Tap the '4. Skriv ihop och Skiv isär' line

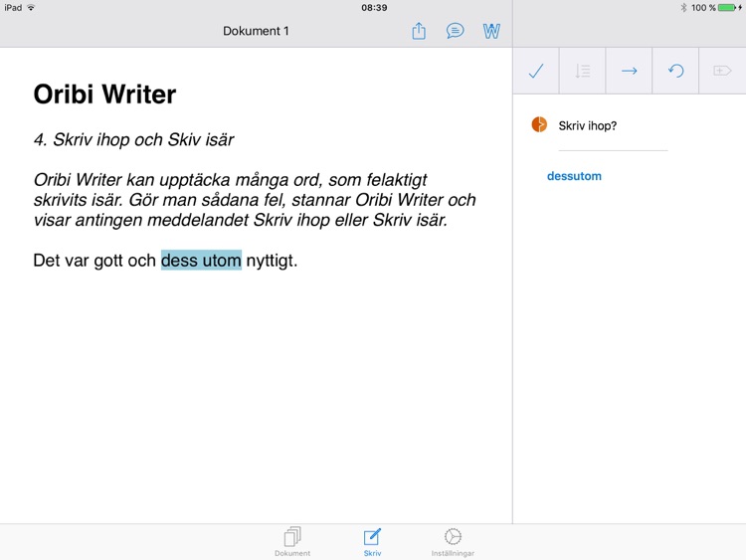click(133, 140)
